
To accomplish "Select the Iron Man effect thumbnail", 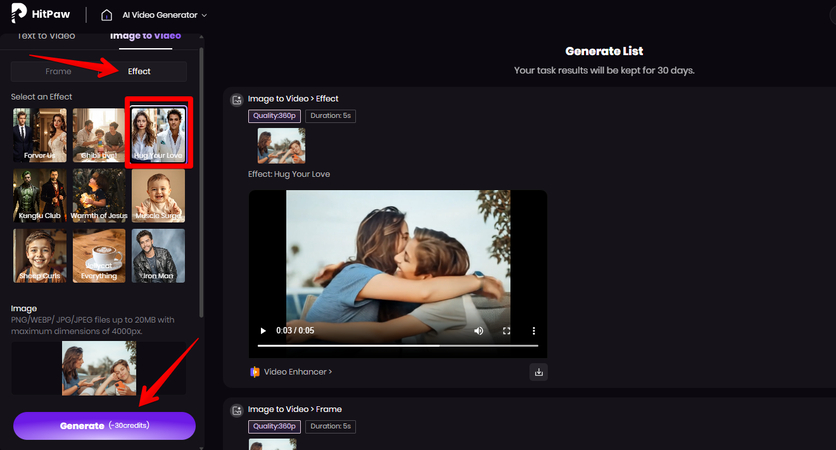I will pos(158,255).
